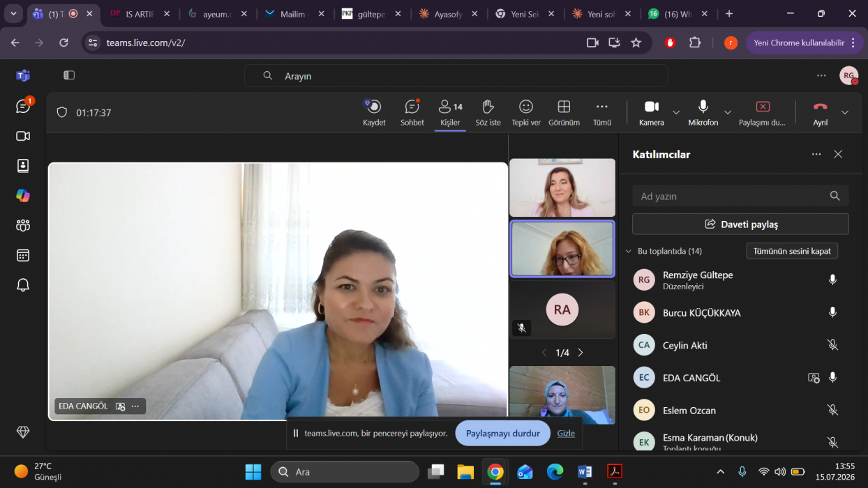Leave the meeting with Ayrıl
The image size is (868, 488).
tap(820, 113)
